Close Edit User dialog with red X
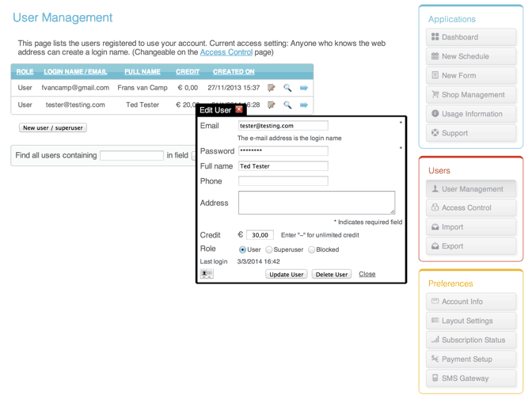The height and width of the screenshot is (399, 532). click(x=239, y=110)
